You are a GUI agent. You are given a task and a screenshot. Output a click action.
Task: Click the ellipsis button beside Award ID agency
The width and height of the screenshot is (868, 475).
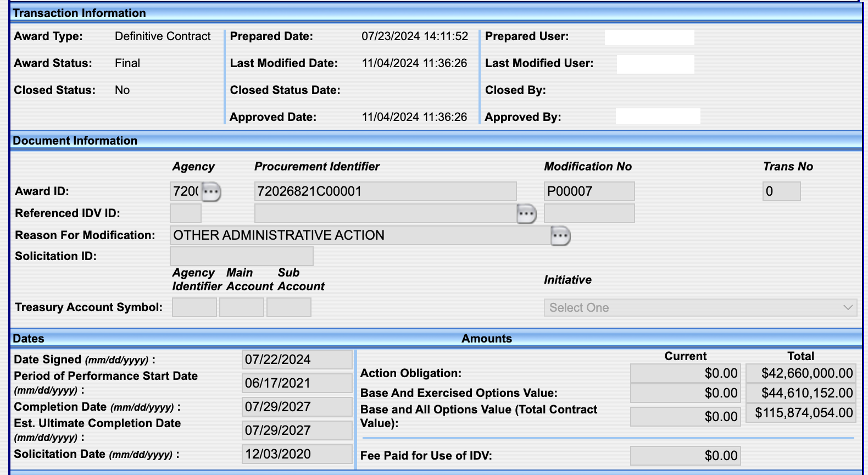(x=211, y=192)
